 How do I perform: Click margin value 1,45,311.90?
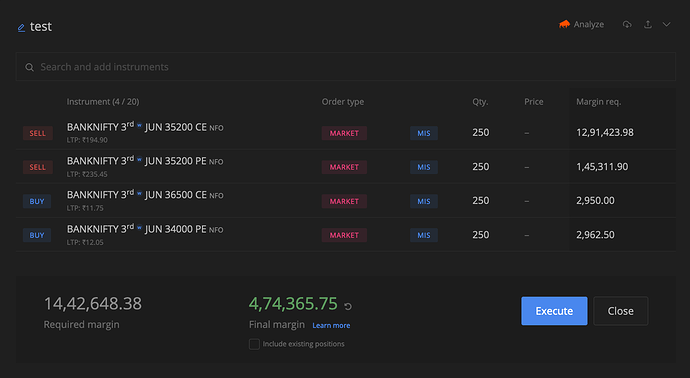point(602,167)
